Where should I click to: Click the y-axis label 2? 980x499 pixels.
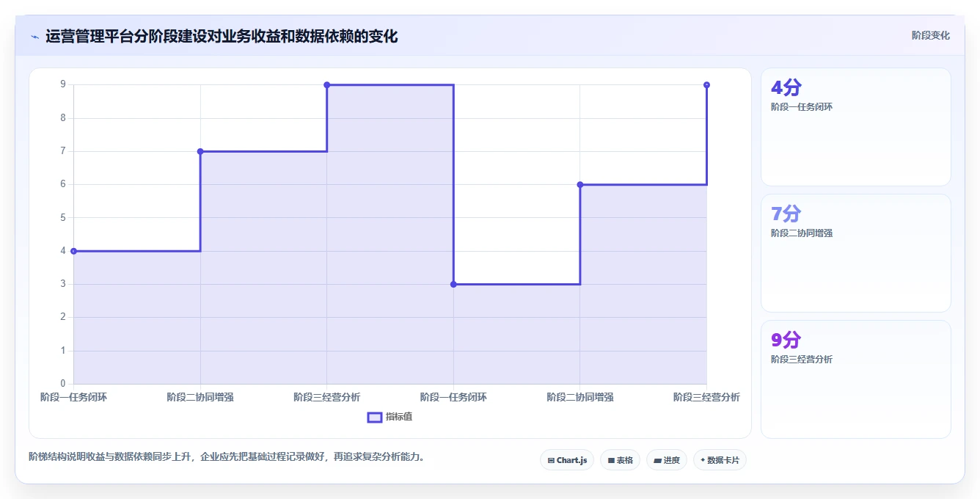63,317
